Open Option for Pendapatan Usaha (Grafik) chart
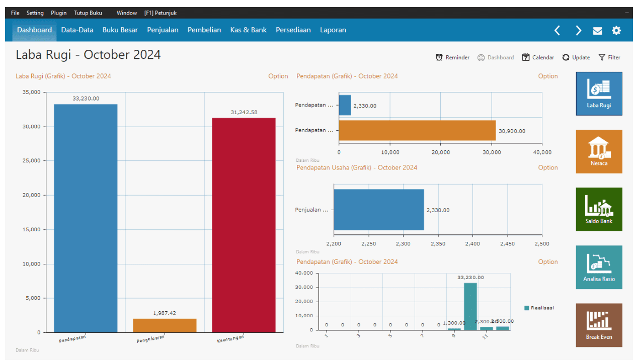Screen dimensions: 637x364 pyautogui.click(x=547, y=168)
